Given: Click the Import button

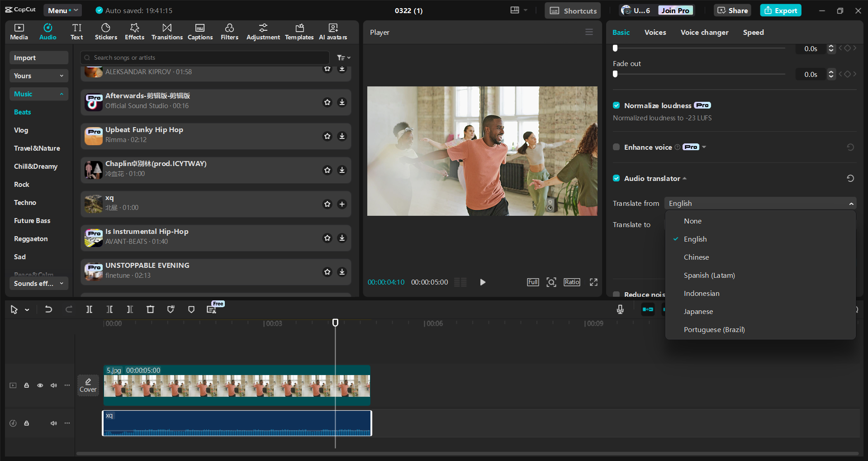Looking at the screenshot, I should (x=39, y=57).
